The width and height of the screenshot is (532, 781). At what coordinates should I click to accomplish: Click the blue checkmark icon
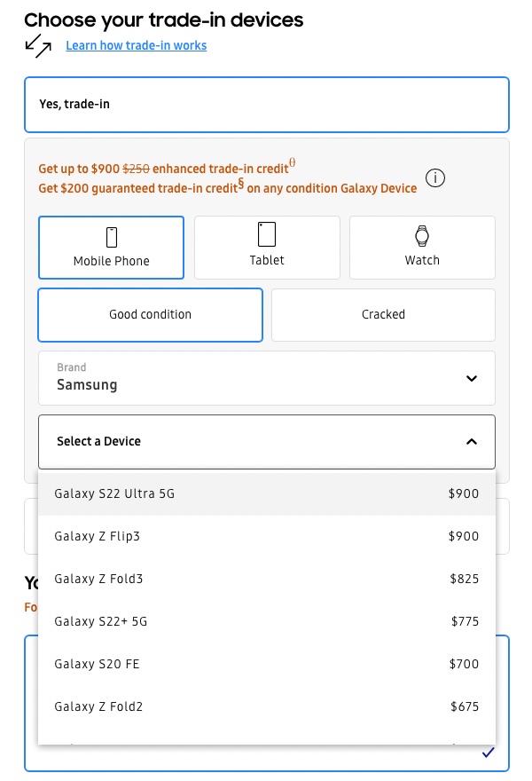tap(488, 753)
